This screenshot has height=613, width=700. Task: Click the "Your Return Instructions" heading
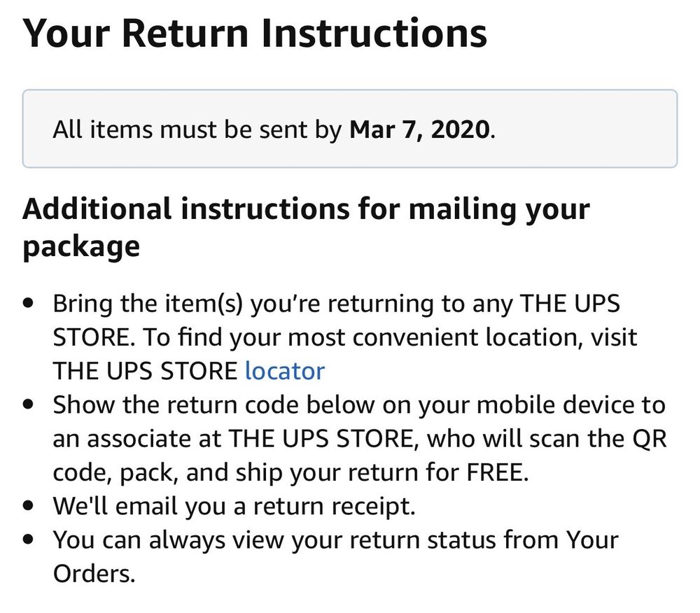pyautogui.click(x=255, y=34)
